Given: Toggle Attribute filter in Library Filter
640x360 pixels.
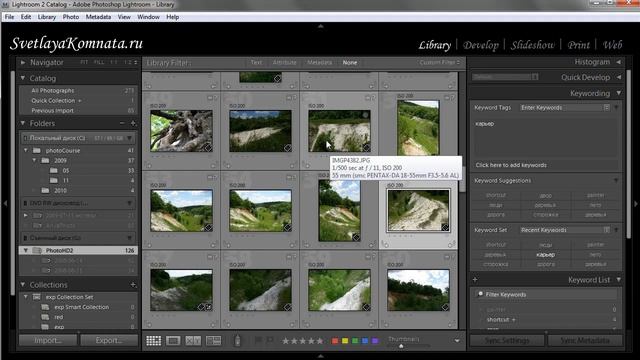Looking at the screenshot, I should tap(284, 62).
